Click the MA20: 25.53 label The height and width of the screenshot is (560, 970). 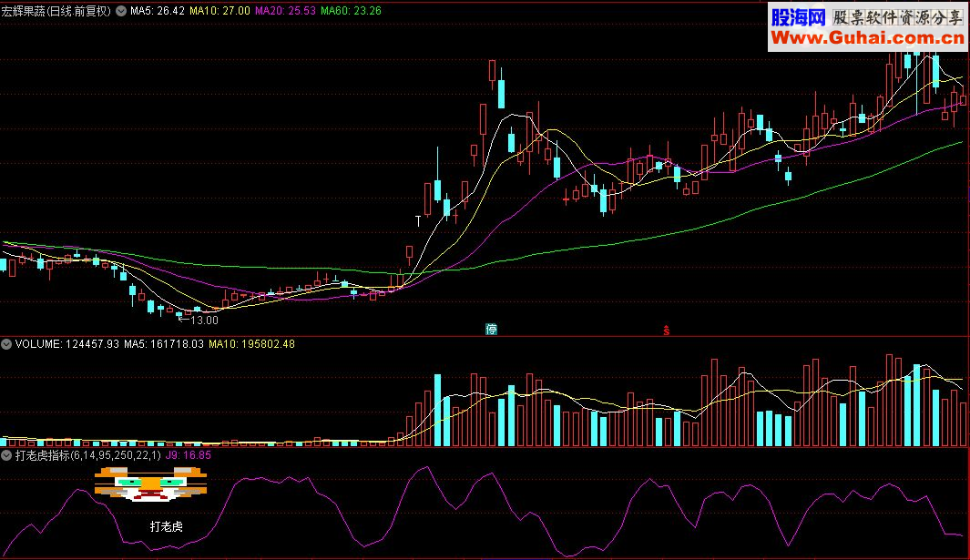click(285, 11)
